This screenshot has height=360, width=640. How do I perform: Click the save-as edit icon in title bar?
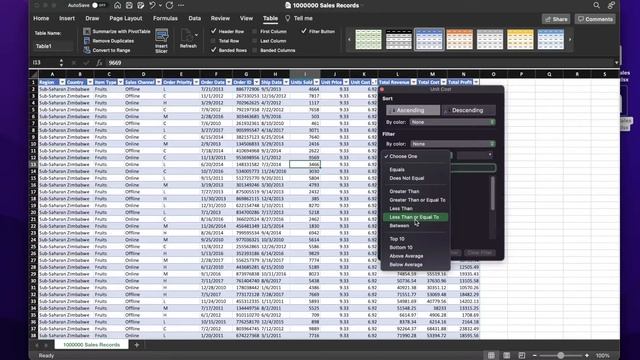(141, 5)
